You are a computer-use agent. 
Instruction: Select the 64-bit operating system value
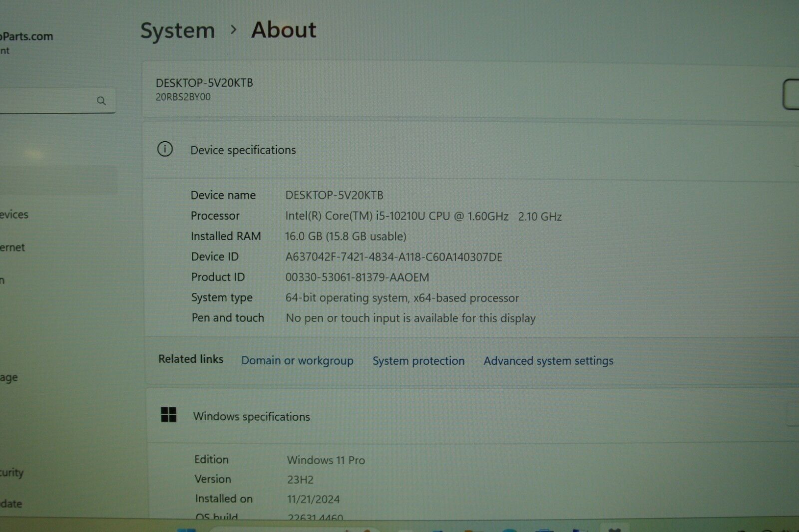tap(402, 298)
